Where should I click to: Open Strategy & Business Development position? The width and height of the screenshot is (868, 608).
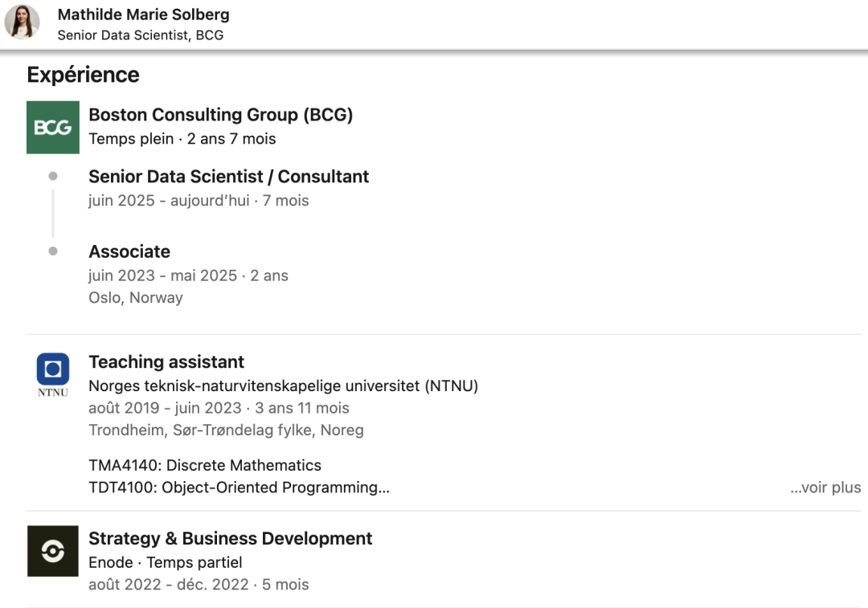click(231, 538)
